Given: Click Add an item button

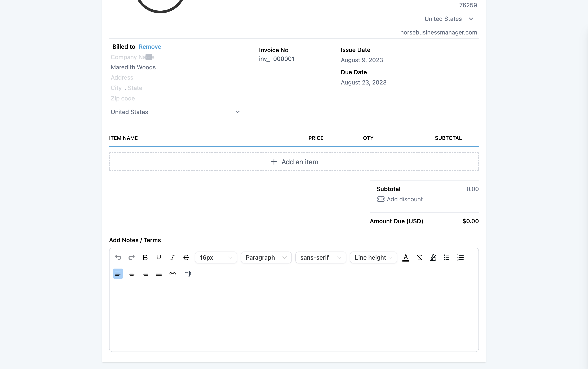Looking at the screenshot, I should point(294,162).
